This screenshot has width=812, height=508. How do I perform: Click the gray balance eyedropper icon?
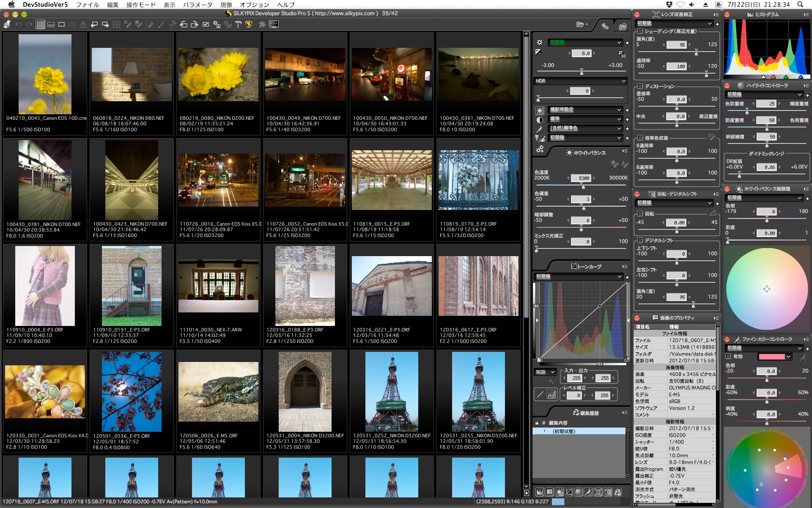point(614,164)
